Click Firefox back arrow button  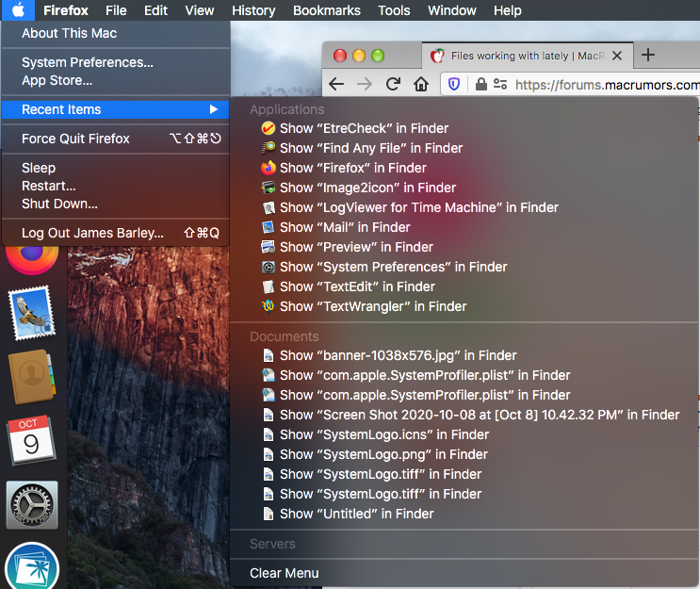336,84
